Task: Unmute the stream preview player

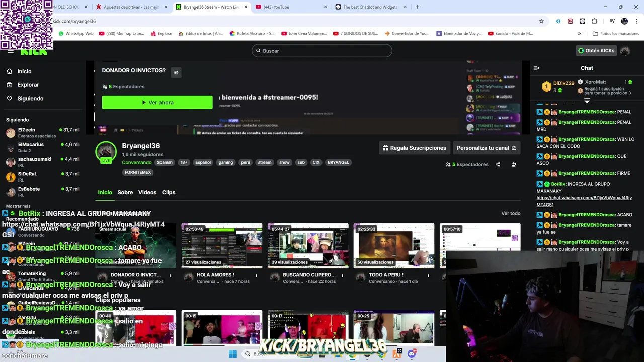Action: pyautogui.click(x=176, y=72)
